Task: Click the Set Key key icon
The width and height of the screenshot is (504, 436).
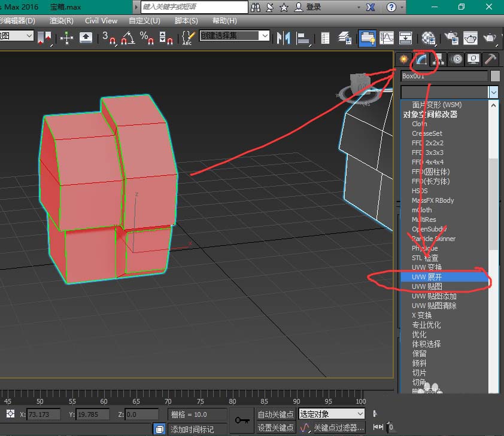Action: click(x=242, y=420)
